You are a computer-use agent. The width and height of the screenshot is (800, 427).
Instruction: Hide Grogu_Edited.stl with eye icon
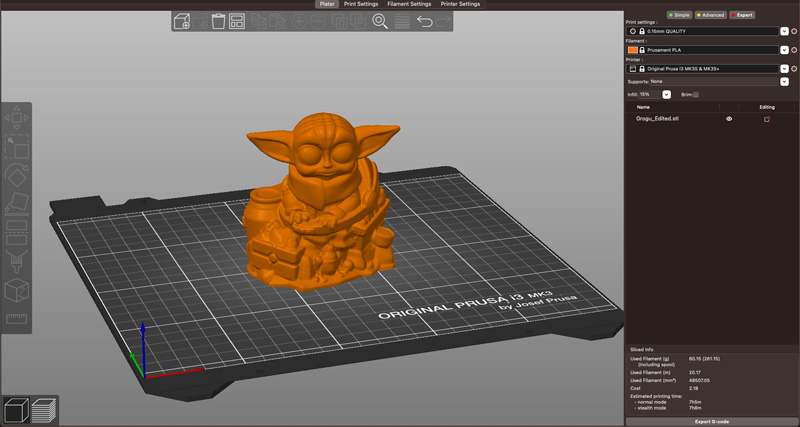coord(729,118)
